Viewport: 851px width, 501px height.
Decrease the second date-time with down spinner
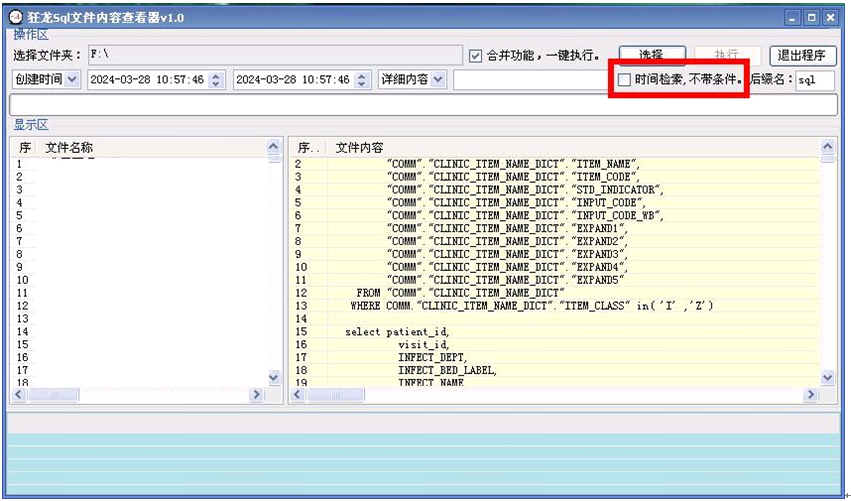coord(362,84)
